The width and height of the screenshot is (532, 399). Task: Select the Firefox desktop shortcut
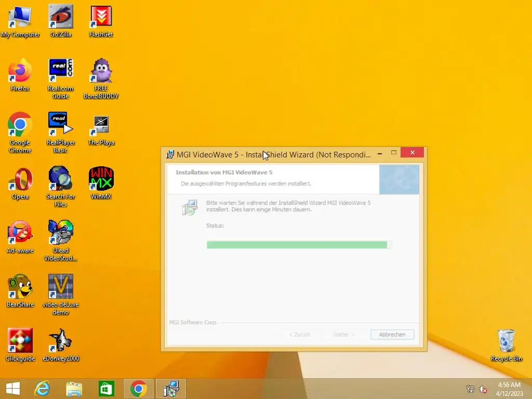(x=20, y=75)
